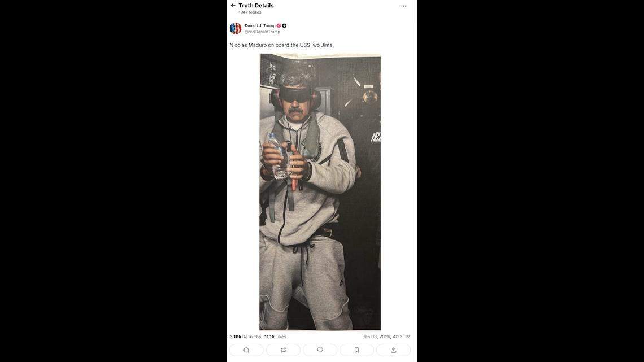
Task: Go back using the arrow beside Truth Details
Action: click(x=233, y=5)
